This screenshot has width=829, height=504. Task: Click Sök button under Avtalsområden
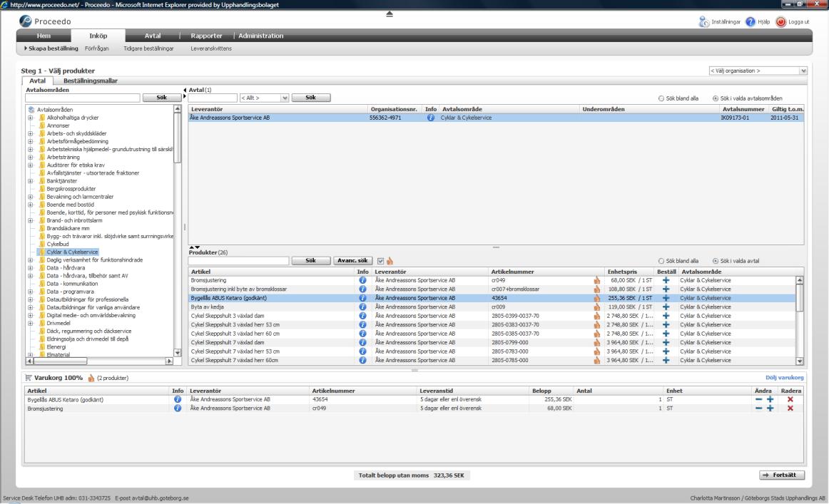point(162,98)
